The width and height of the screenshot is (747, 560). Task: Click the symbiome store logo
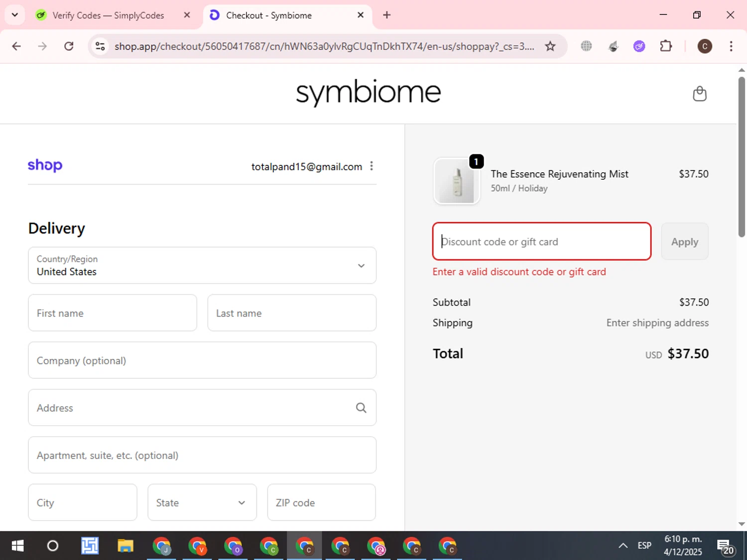coord(369,93)
